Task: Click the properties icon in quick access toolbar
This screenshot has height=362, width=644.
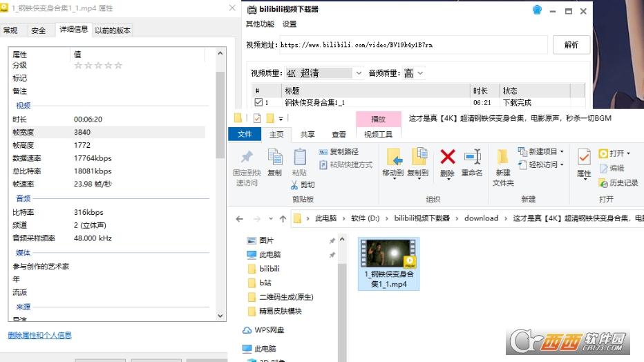Action: tap(257, 118)
